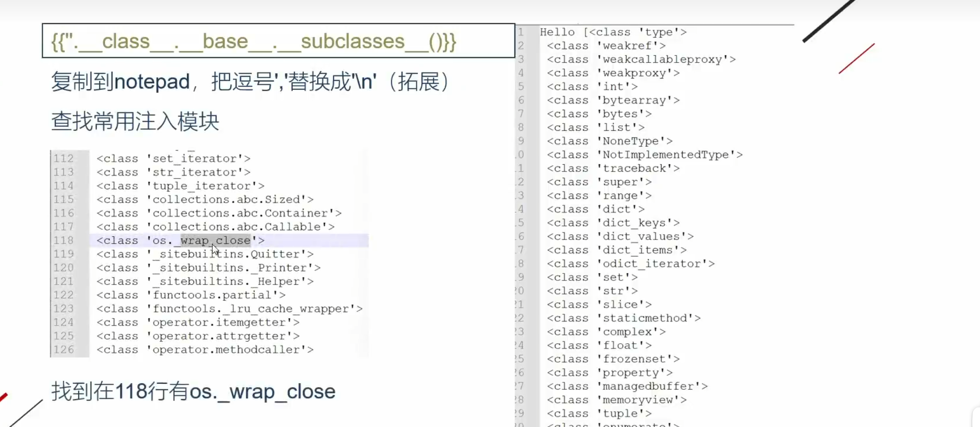This screenshot has width=980, height=427.
Task: Click the 'bytearray' class entry
Action: tap(613, 100)
